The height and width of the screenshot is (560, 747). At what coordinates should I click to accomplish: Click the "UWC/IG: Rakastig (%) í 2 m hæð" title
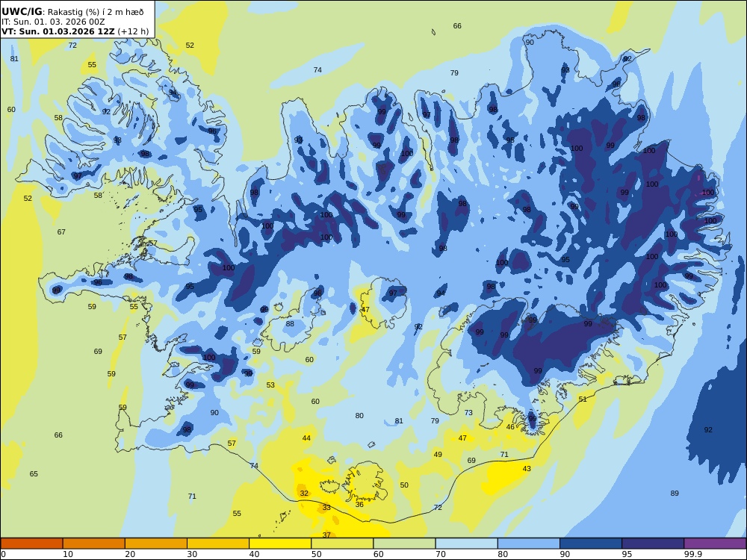click(x=72, y=12)
